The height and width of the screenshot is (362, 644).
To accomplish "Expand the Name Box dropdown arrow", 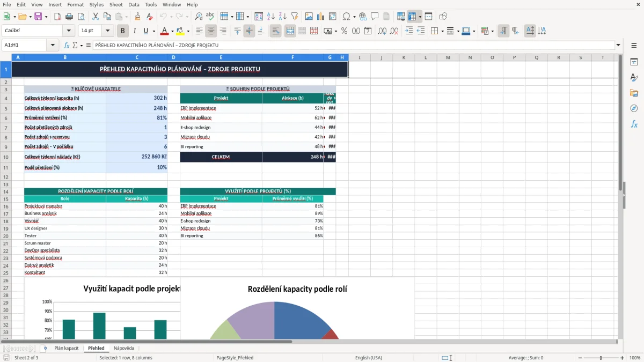I will coord(53,45).
